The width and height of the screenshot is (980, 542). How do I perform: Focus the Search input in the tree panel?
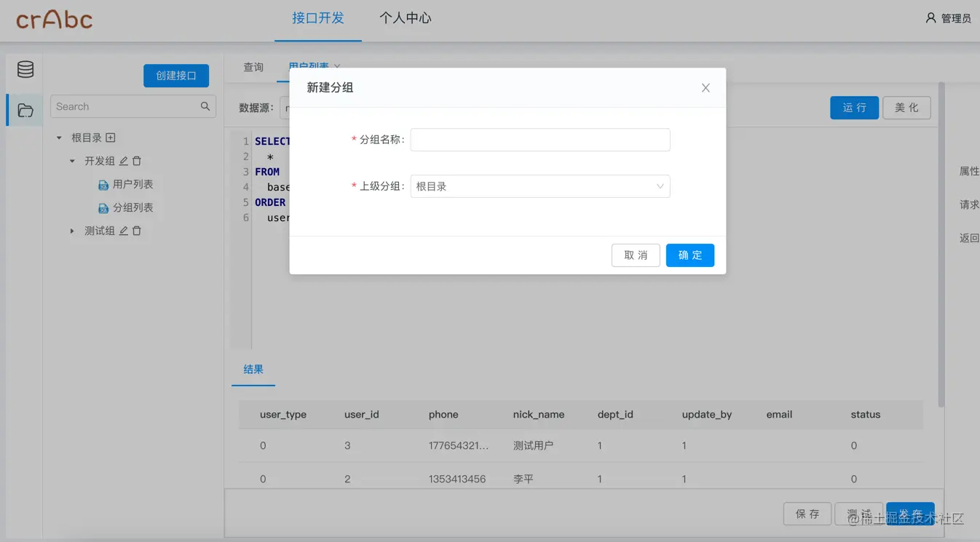(x=133, y=106)
